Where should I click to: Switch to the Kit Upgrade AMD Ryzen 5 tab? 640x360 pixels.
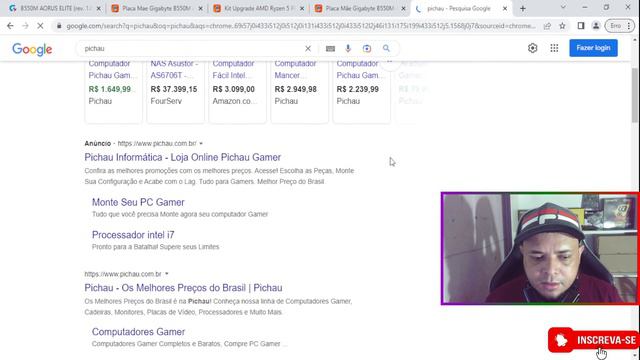tap(259, 8)
